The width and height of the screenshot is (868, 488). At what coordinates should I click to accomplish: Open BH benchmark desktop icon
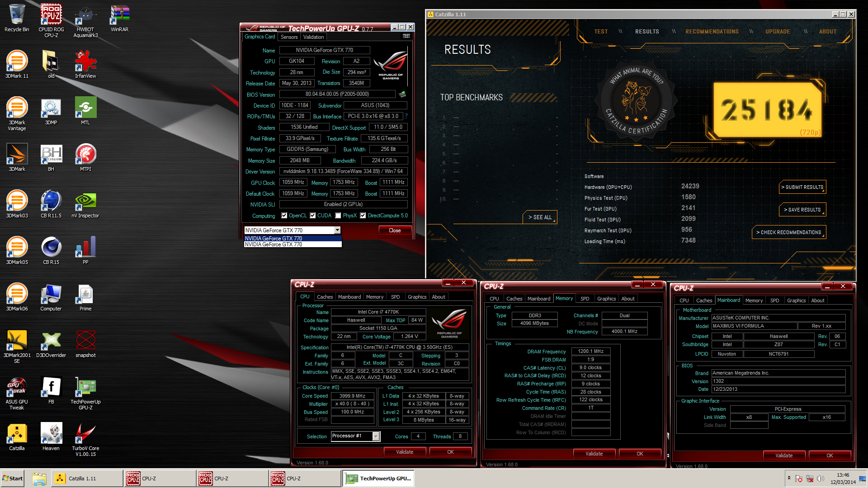coord(51,158)
